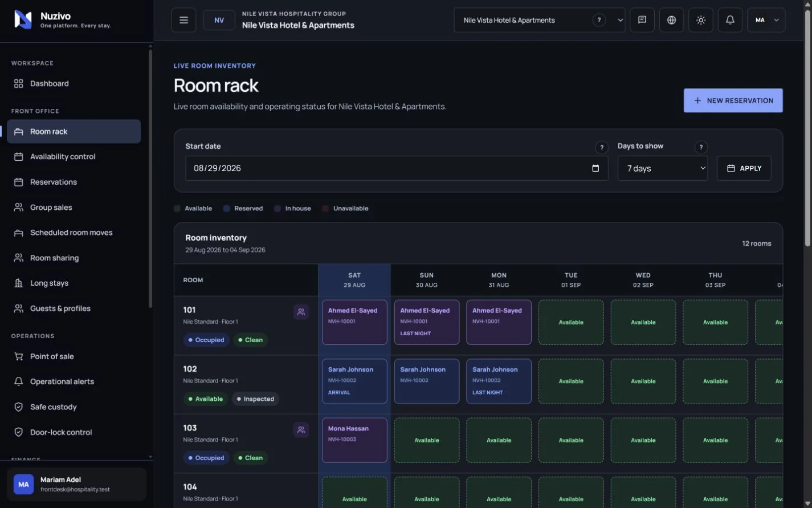The image size is (812, 508).
Task: Open the Days to show dropdown
Action: [x=663, y=168]
